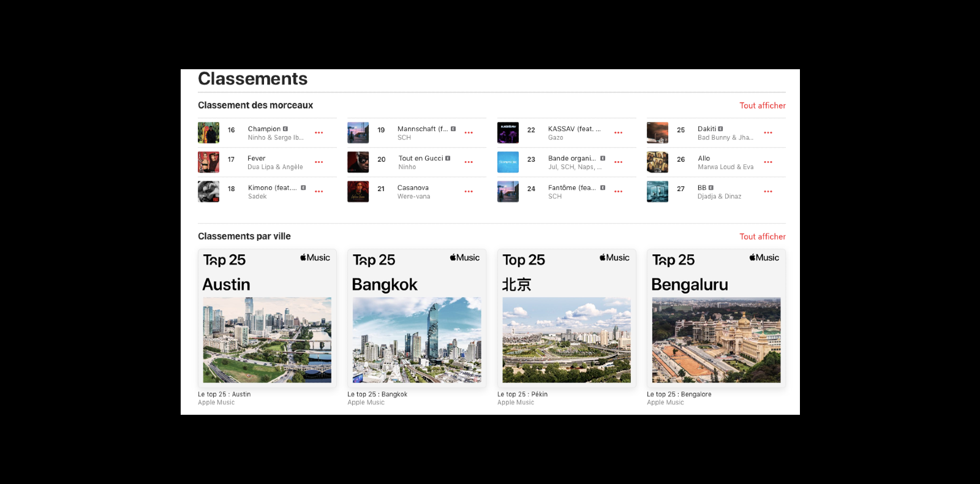This screenshot has width=980, height=484.
Task: Open the Top 25 Bengaluru playlist cover
Action: coord(716,318)
